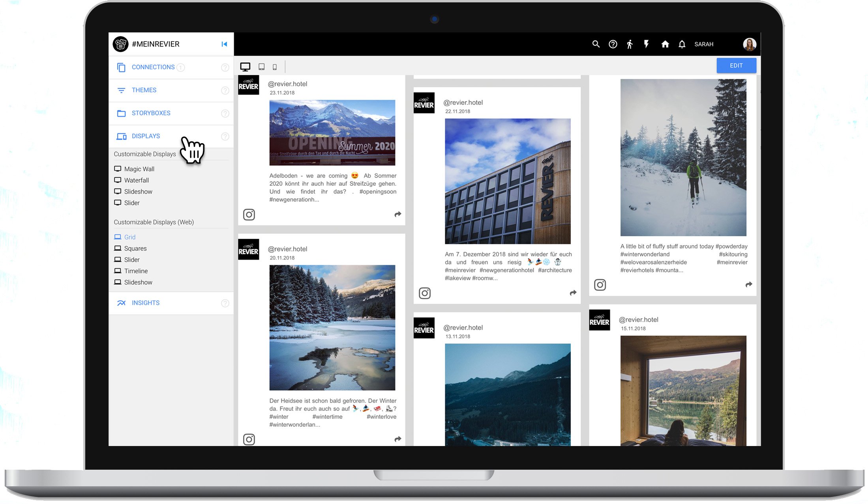Click @revier.hotel on 20.11.2018 post
Image resolution: width=868 pixels, height=504 pixels.
pyautogui.click(x=287, y=249)
